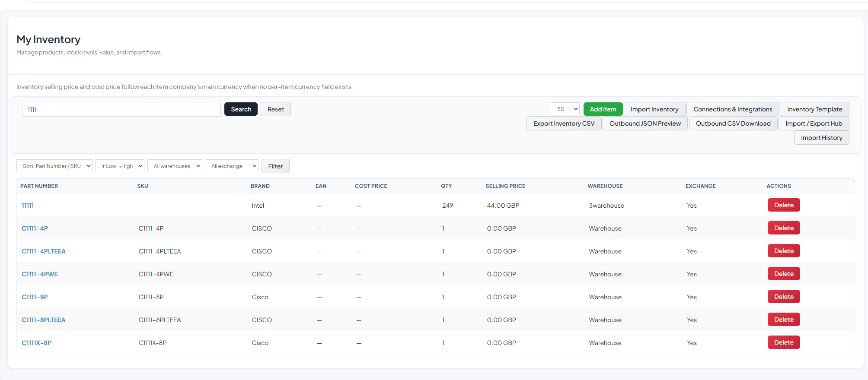Click the inventory search input field
This screenshot has height=380, width=868.
(x=121, y=109)
